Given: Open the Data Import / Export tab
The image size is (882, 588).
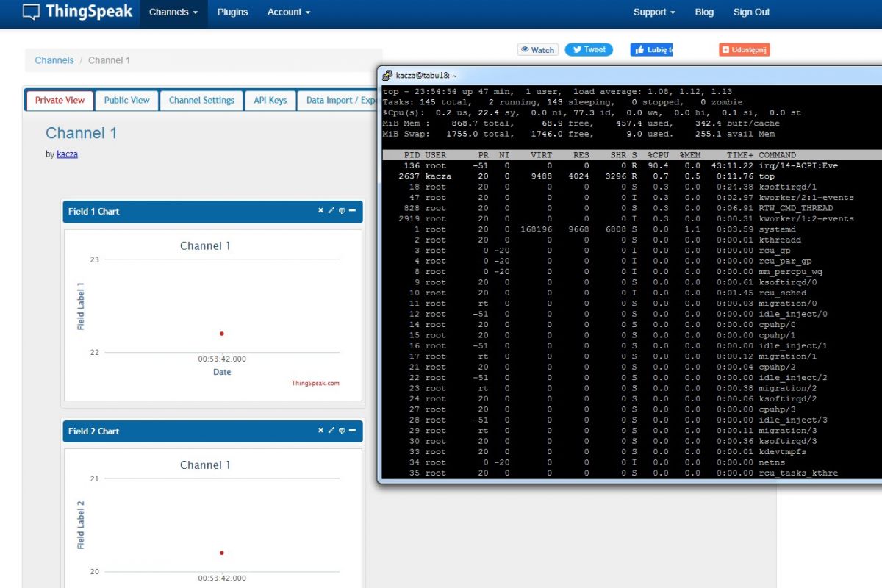Looking at the screenshot, I should (340, 101).
